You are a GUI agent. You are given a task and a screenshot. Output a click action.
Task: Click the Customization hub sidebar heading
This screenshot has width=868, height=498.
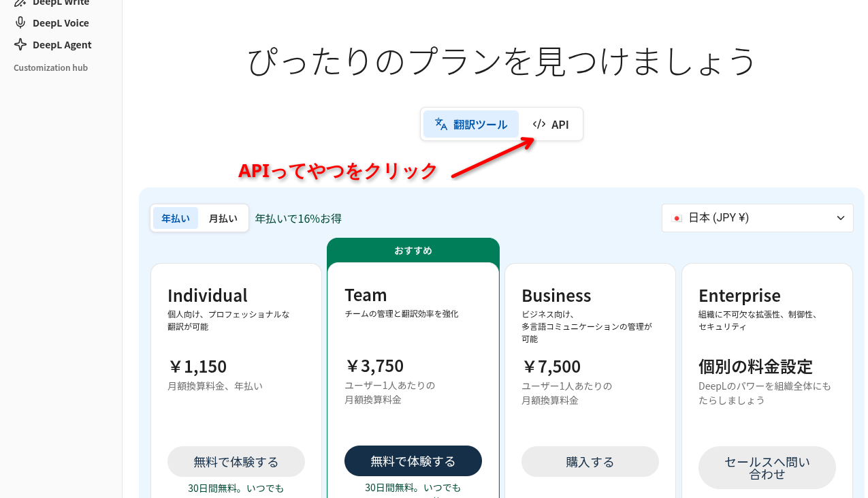(x=50, y=67)
